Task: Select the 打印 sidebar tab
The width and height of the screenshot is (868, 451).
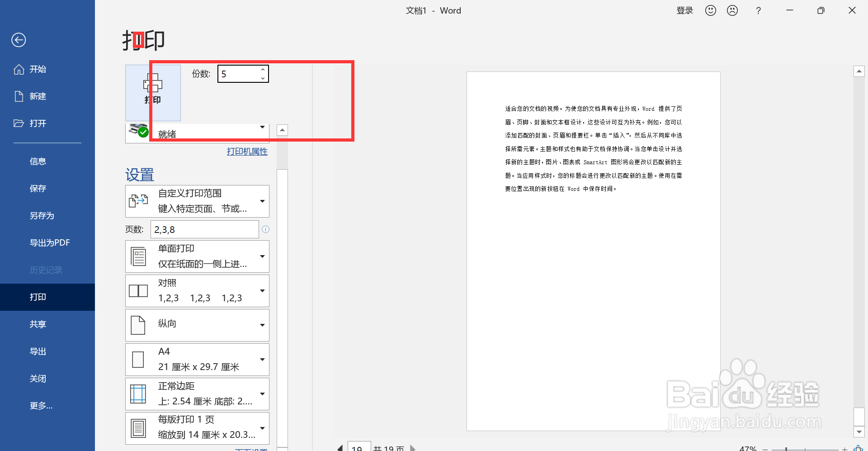Action: [x=47, y=297]
